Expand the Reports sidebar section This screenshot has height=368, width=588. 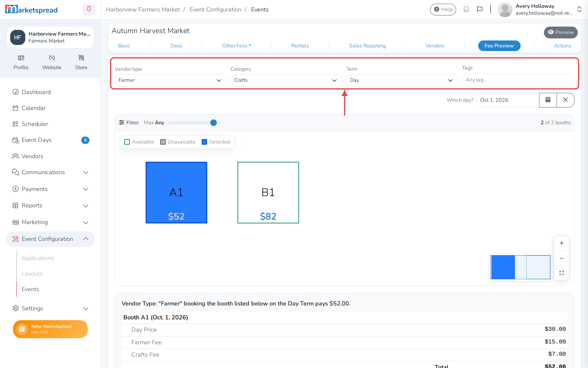(x=50, y=206)
